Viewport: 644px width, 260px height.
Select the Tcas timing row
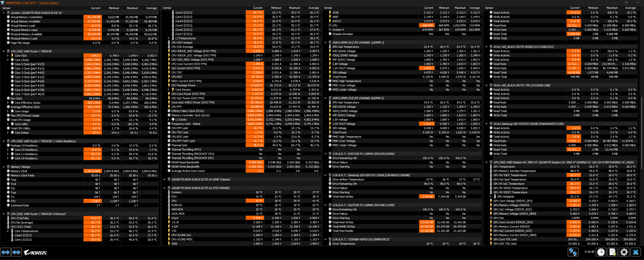point(80,180)
